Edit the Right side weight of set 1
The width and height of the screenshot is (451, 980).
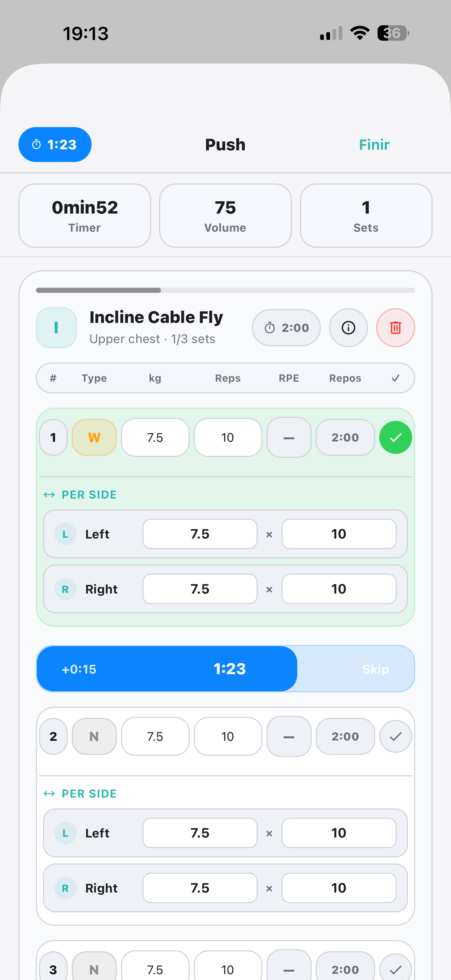pyautogui.click(x=200, y=588)
